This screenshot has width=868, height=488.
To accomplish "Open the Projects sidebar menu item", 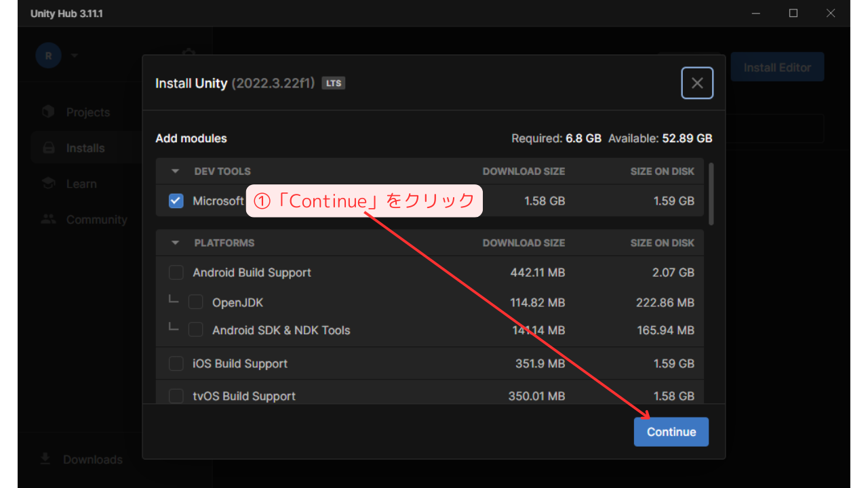I will pos(87,112).
